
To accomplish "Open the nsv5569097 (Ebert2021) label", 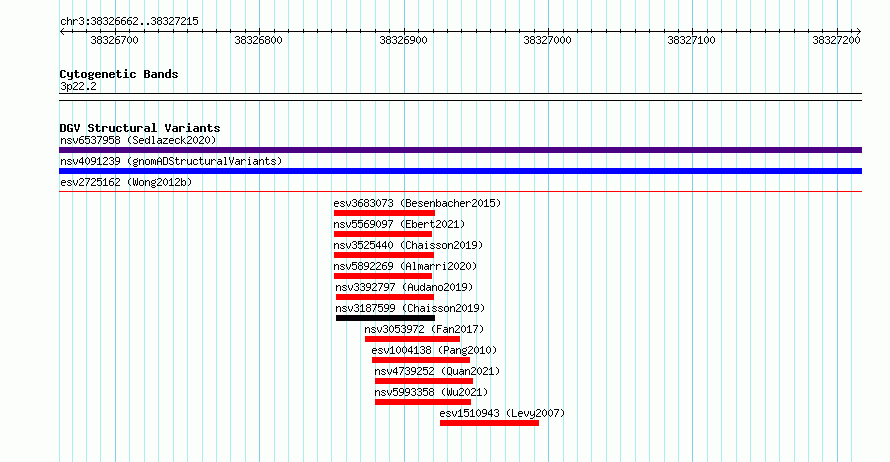I will [399, 224].
